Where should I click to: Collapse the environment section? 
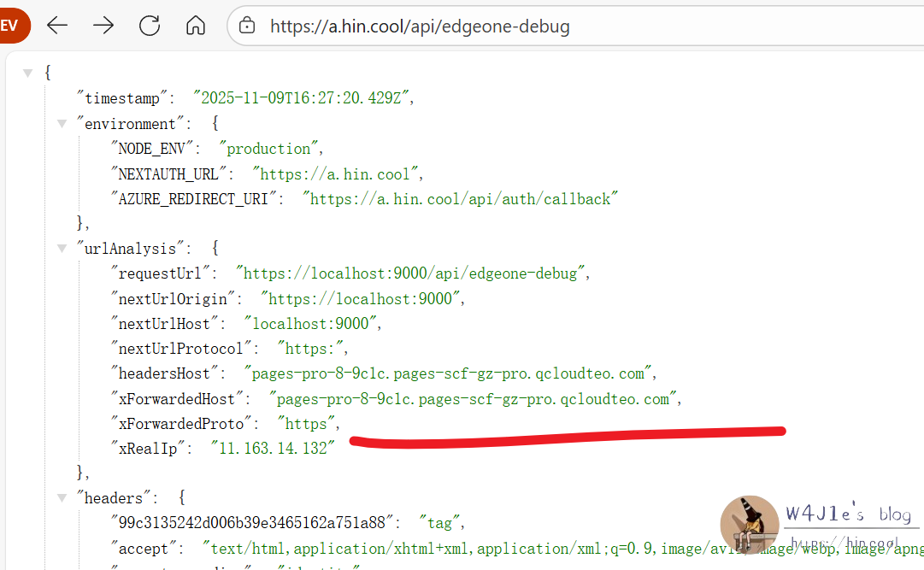click(62, 123)
